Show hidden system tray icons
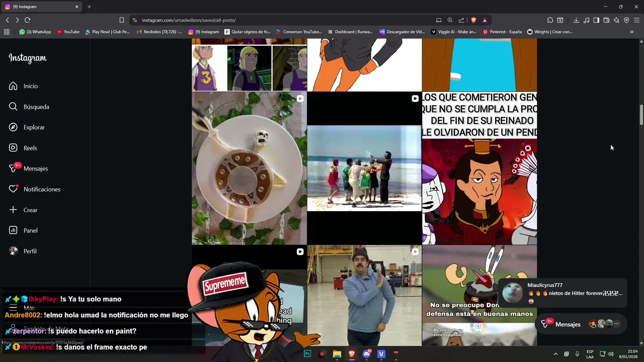Viewport: 644px width, 362px height. (555, 354)
